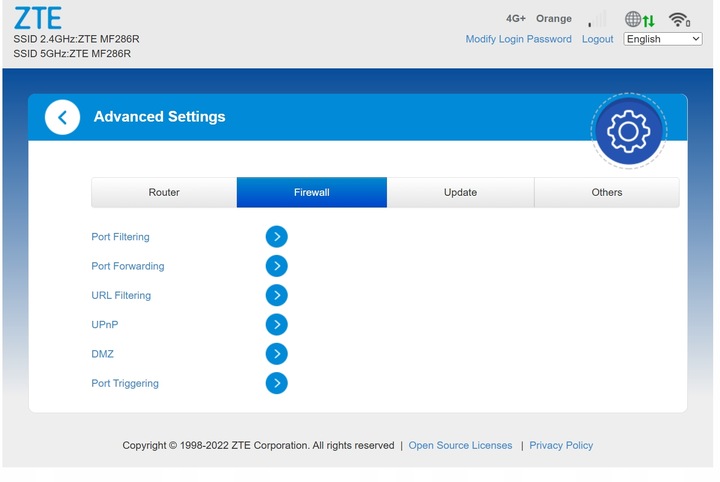
Task: Click the Wi-Fi connected devices icon
Action: point(679,20)
